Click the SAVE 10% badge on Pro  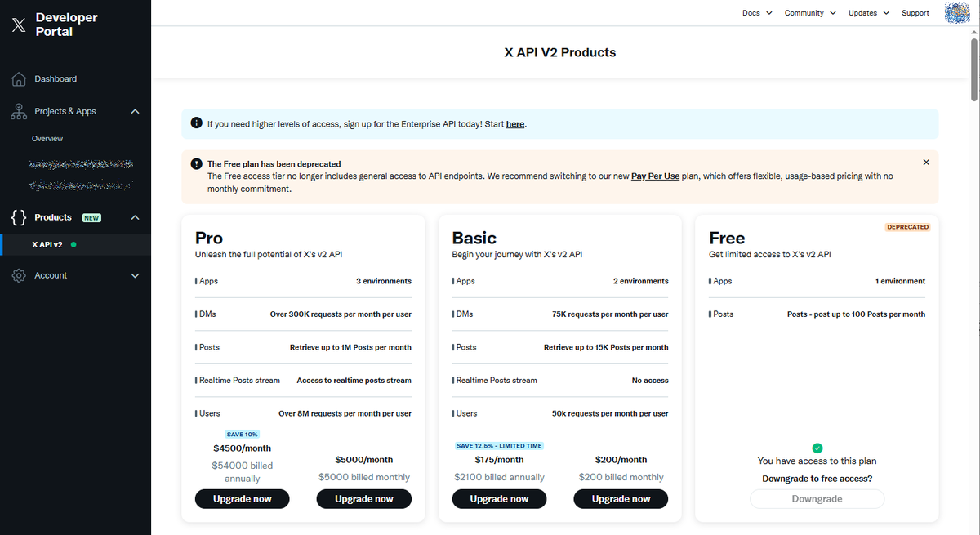pos(242,434)
